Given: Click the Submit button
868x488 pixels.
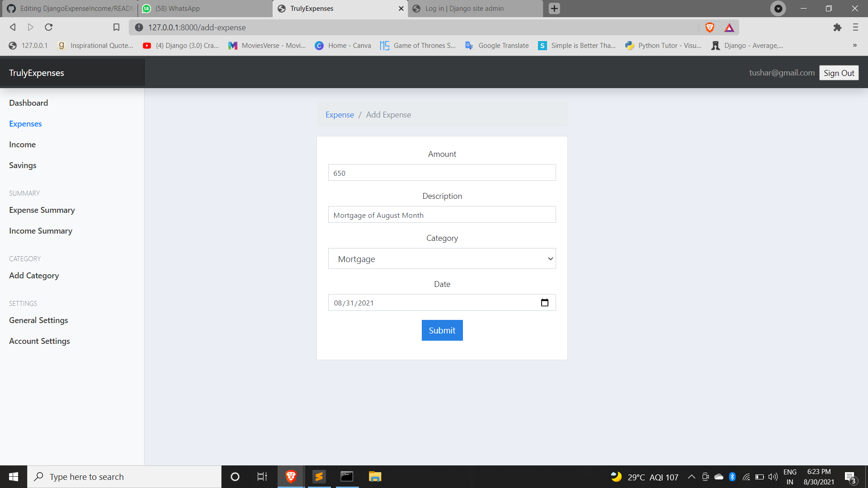Looking at the screenshot, I should (442, 330).
